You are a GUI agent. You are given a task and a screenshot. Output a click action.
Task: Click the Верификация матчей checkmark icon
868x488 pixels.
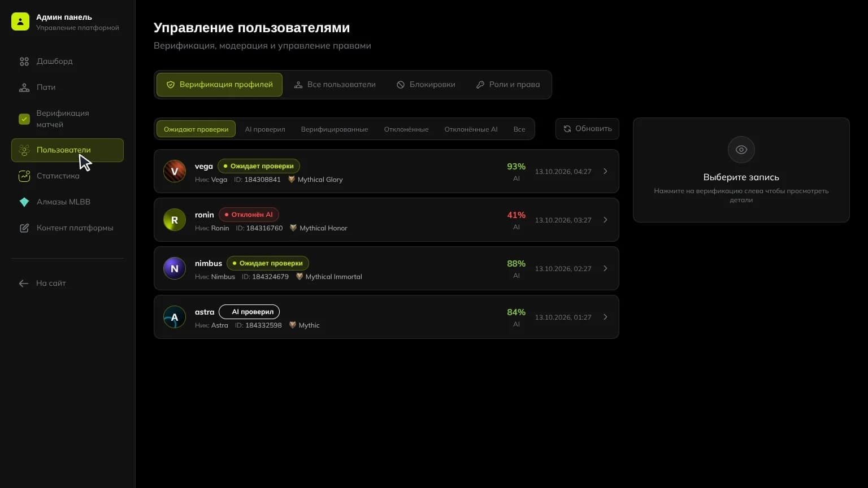[24, 119]
